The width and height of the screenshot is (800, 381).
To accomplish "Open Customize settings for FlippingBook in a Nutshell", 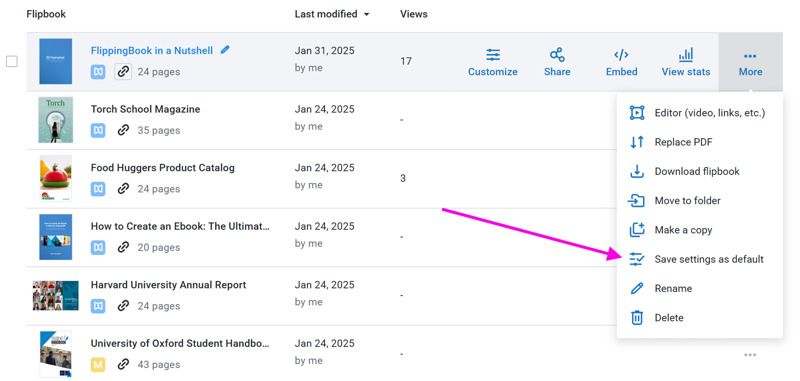I will click(x=492, y=62).
